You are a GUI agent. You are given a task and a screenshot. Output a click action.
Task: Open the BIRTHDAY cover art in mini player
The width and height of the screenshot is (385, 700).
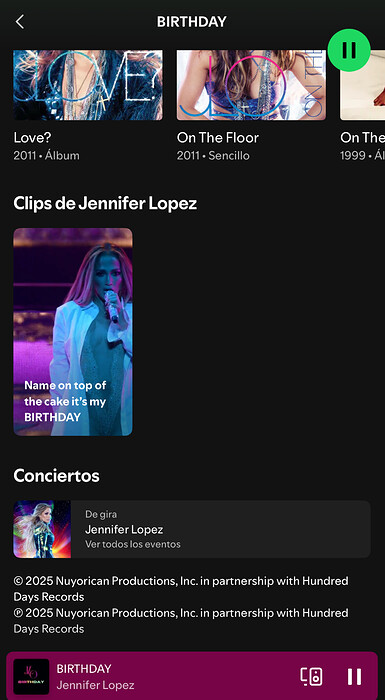point(31,676)
